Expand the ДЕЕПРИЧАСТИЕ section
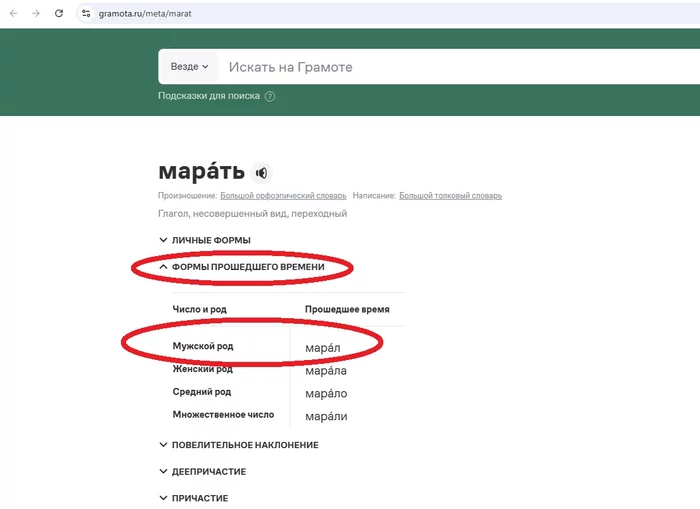Screen dimensions: 700x509 [203, 471]
